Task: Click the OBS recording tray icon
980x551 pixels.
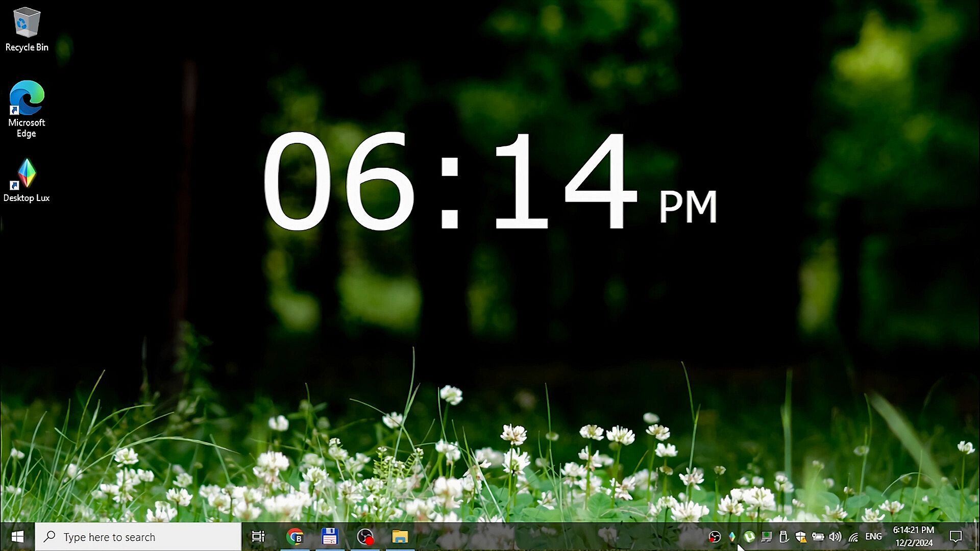Action: 715,537
